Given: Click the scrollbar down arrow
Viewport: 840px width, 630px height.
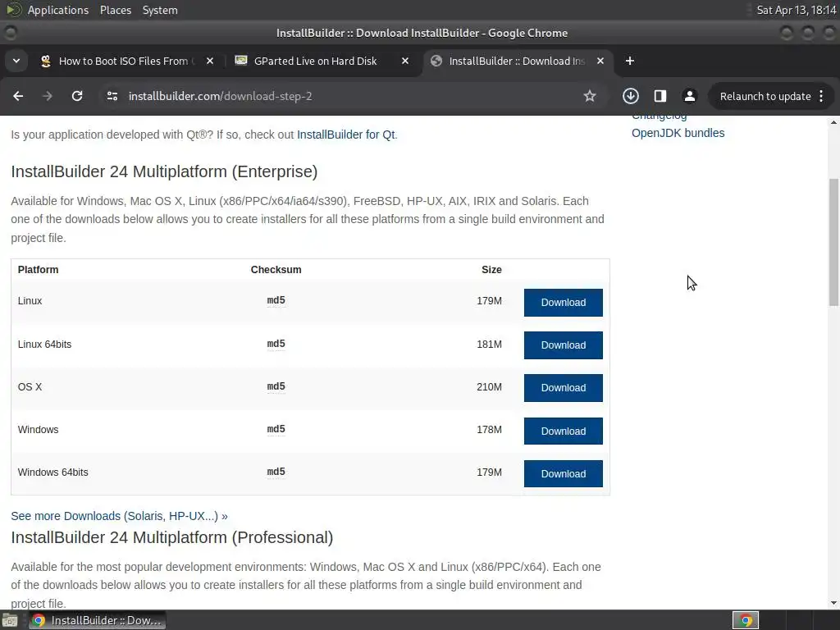Looking at the screenshot, I should pos(833,603).
